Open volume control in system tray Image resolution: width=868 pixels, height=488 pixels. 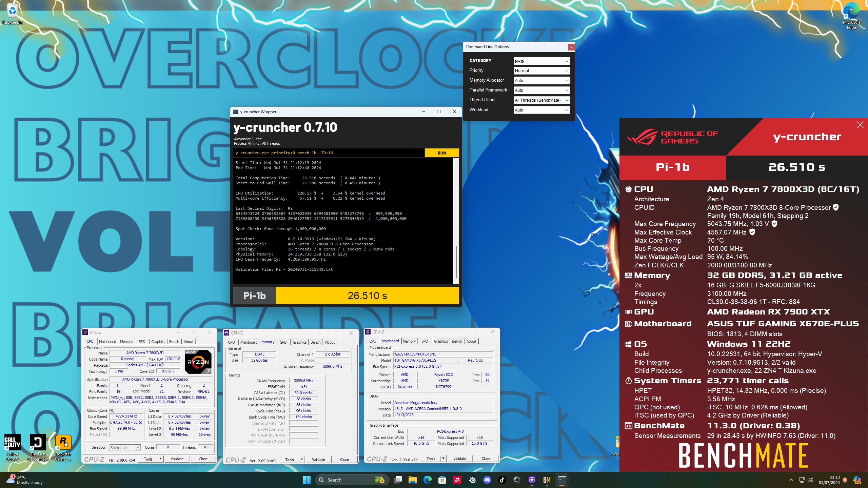click(810, 480)
